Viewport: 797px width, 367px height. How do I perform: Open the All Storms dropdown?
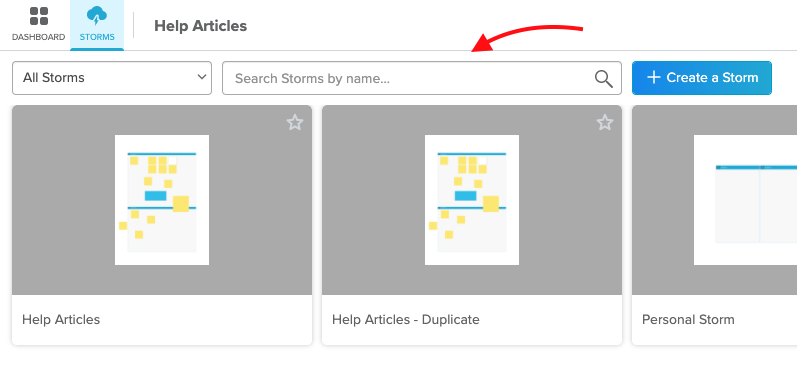click(x=112, y=78)
